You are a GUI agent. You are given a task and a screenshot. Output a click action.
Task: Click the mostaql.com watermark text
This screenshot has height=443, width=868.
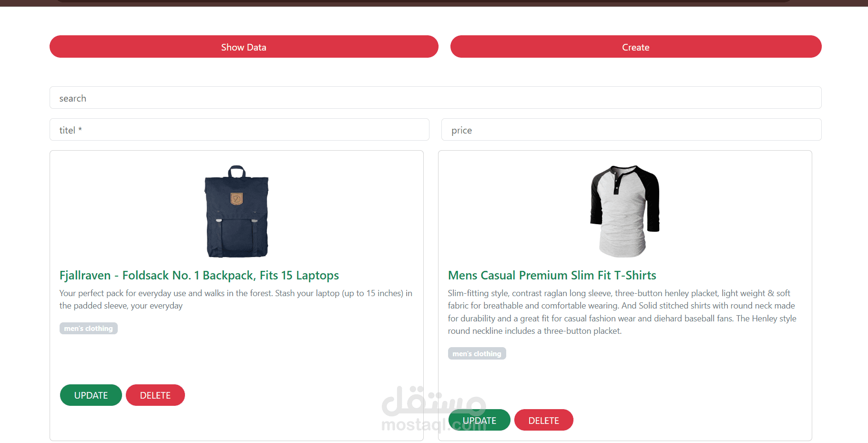tap(434, 424)
